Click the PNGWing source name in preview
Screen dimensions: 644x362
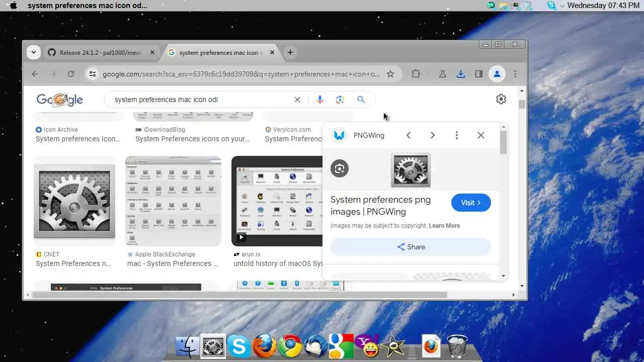[x=369, y=135]
